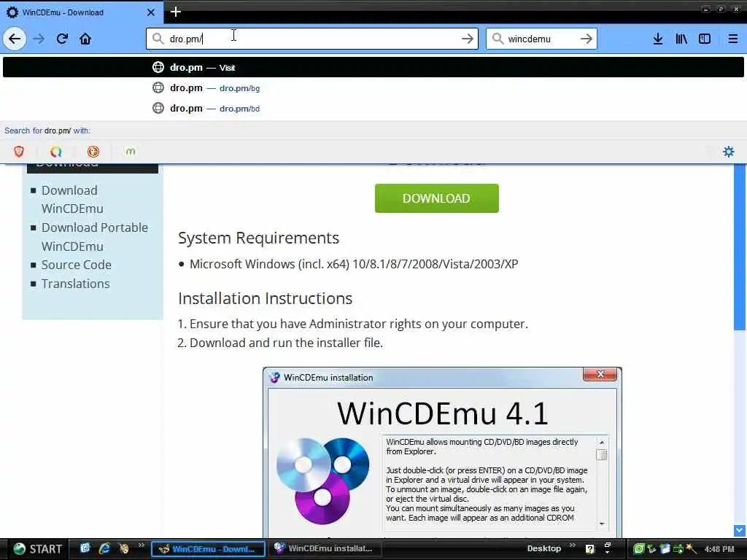Toggle the sidebar view icon

click(705, 39)
